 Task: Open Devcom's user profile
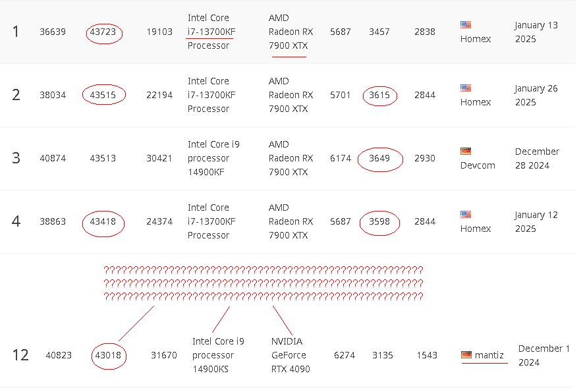point(476,165)
